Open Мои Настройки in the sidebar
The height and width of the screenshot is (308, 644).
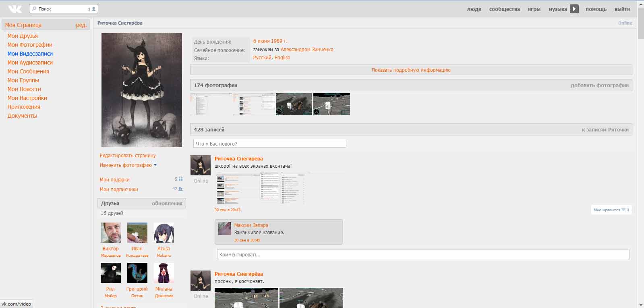pos(27,98)
